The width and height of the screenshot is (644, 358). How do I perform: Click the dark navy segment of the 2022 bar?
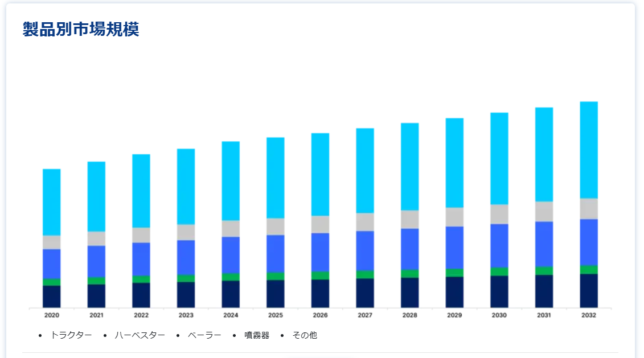point(141,295)
